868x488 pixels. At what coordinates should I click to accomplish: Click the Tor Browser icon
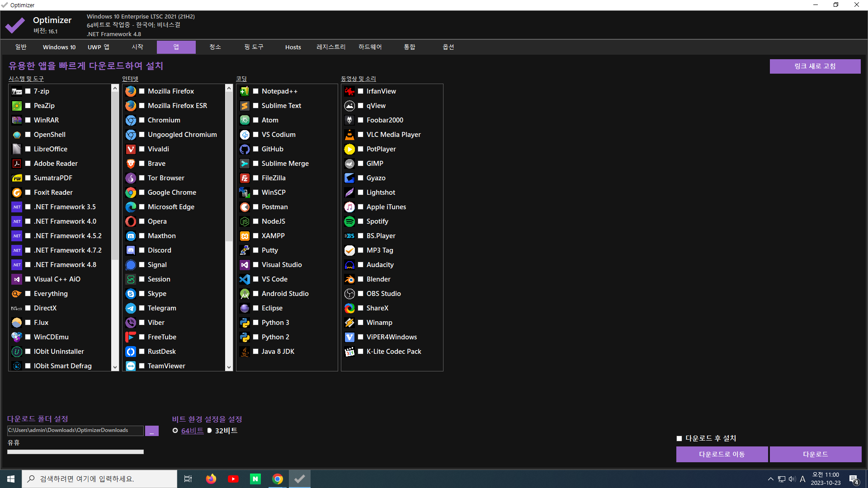coord(131,178)
